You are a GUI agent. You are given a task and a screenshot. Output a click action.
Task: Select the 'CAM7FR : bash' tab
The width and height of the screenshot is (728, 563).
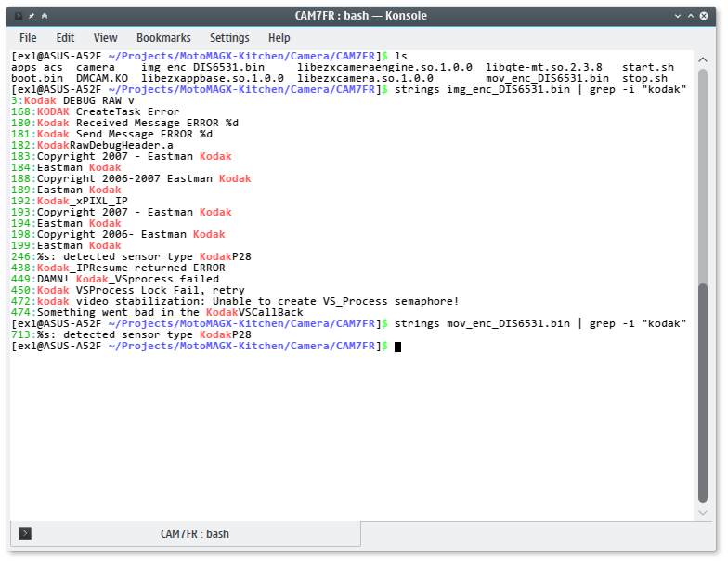click(x=186, y=533)
